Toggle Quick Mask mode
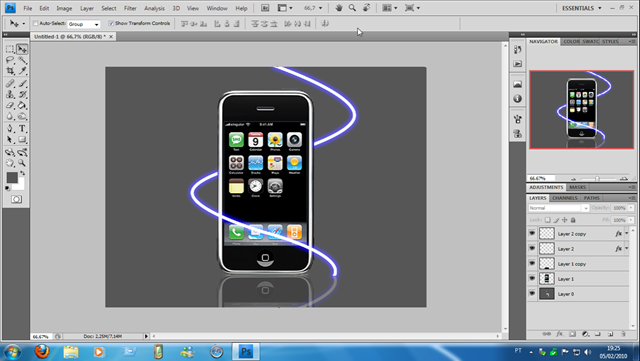640x361 pixels. coord(16,199)
